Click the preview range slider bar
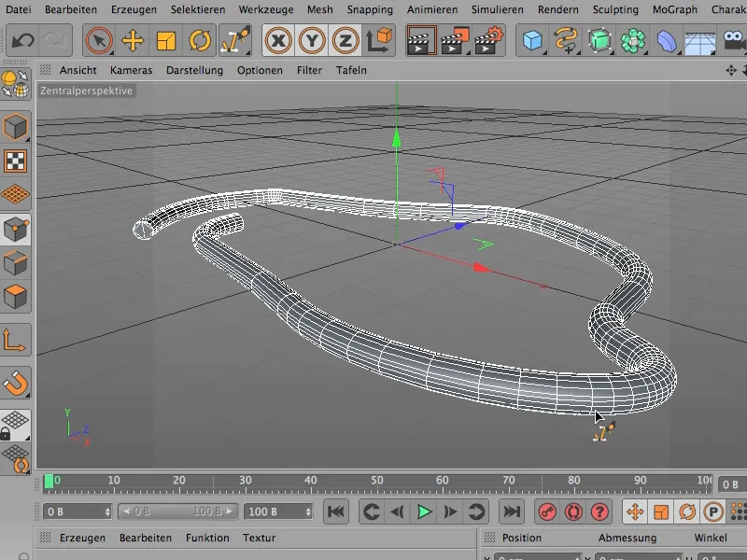Image resolution: width=747 pixels, height=560 pixels. point(178,511)
